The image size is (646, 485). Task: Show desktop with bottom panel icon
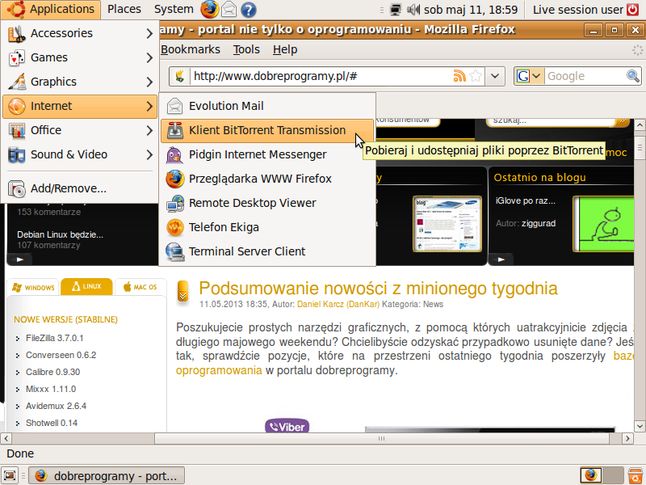[x=10, y=476]
